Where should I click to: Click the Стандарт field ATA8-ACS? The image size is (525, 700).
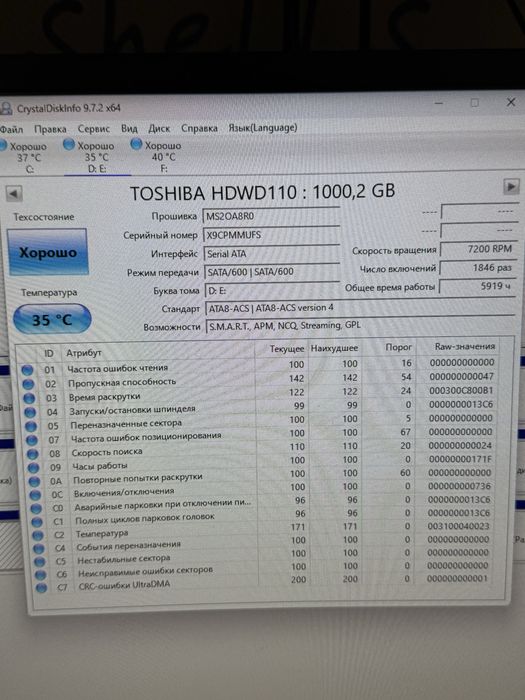click(359, 308)
